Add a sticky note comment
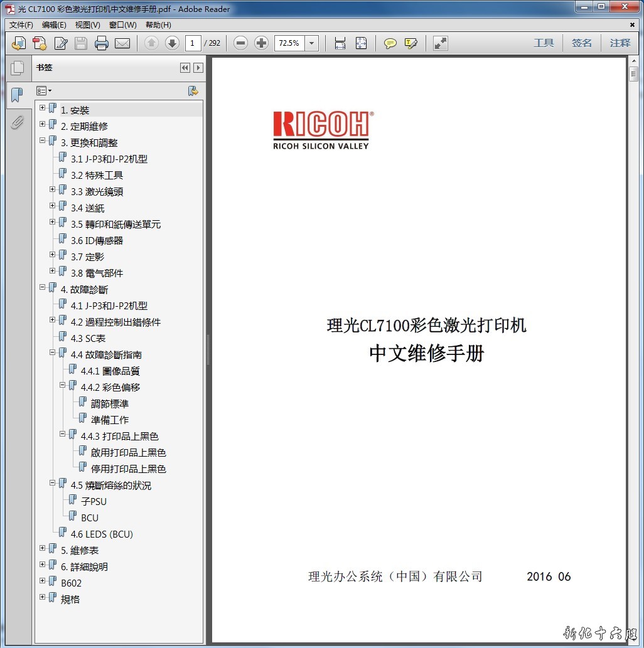644x648 pixels. click(x=390, y=43)
